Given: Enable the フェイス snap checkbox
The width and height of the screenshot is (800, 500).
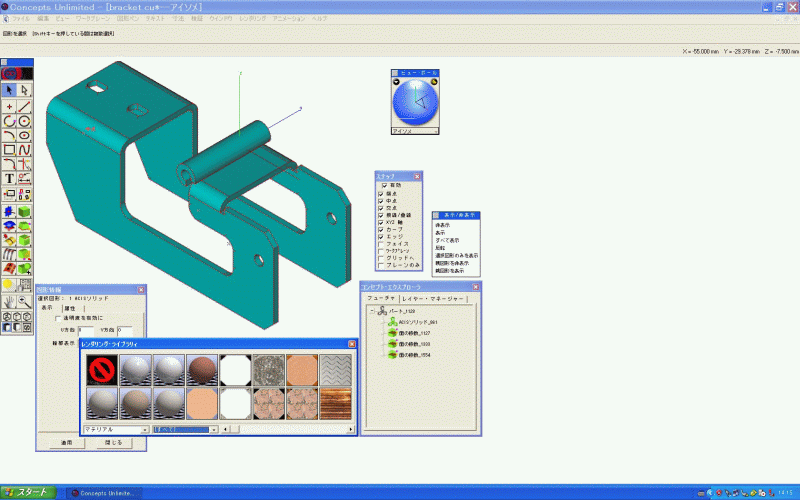Looking at the screenshot, I should point(382,243).
